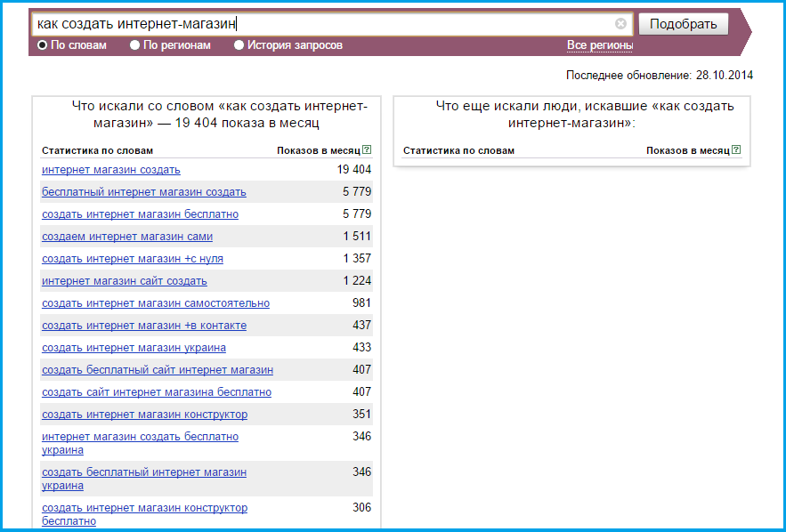Click into the keyword search input field
This screenshot has height=532, width=786.
point(320,24)
